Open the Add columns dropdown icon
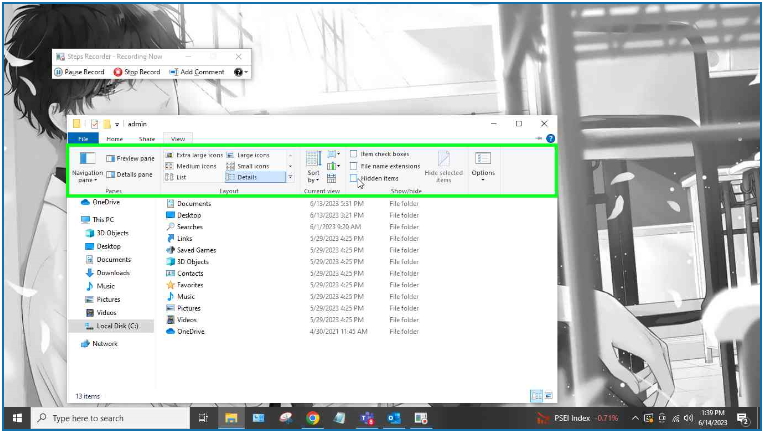The image size is (764, 434). point(334,166)
